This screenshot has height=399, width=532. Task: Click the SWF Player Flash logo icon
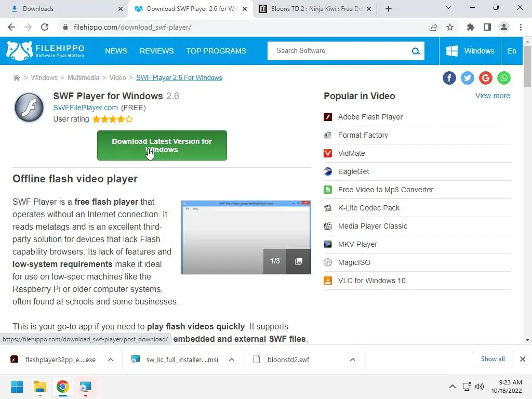point(29,107)
